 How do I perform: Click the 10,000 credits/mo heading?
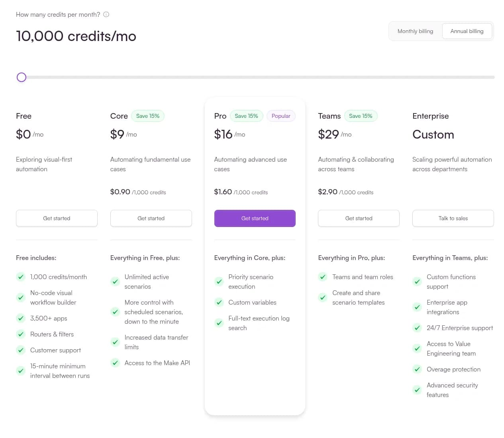76,36
